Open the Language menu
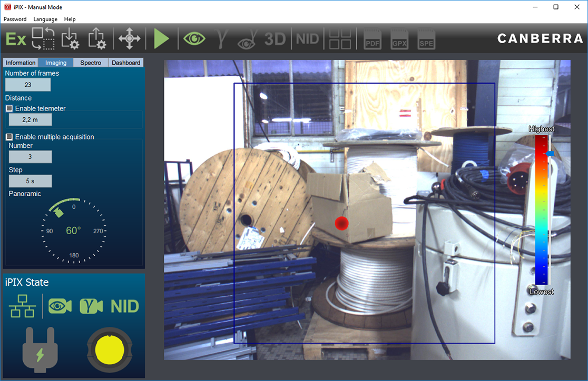 pyautogui.click(x=45, y=19)
